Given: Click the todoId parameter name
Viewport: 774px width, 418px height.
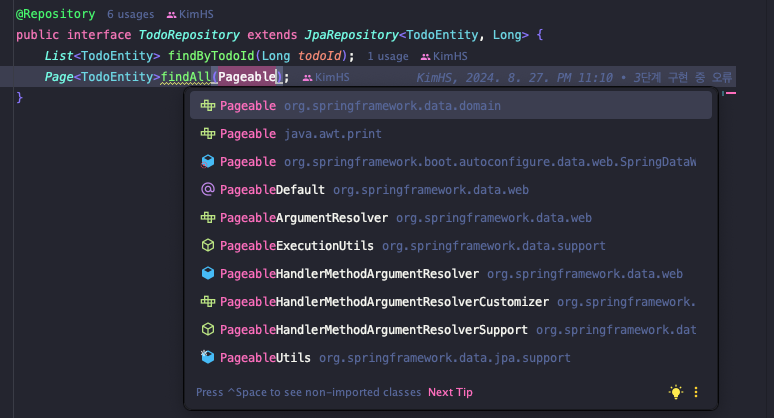Looking at the screenshot, I should 319,56.
